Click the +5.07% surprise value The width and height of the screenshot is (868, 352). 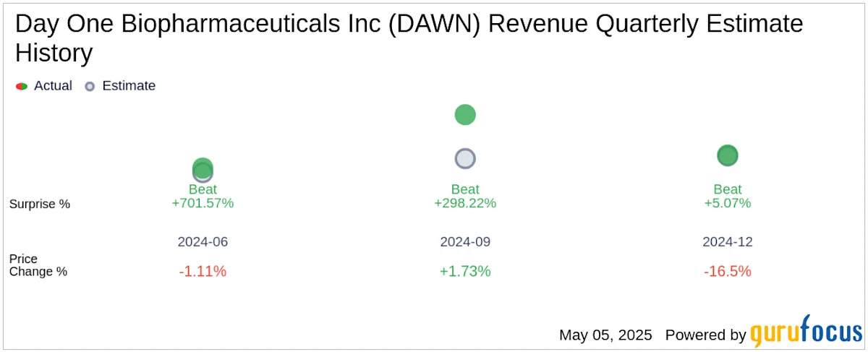point(727,203)
